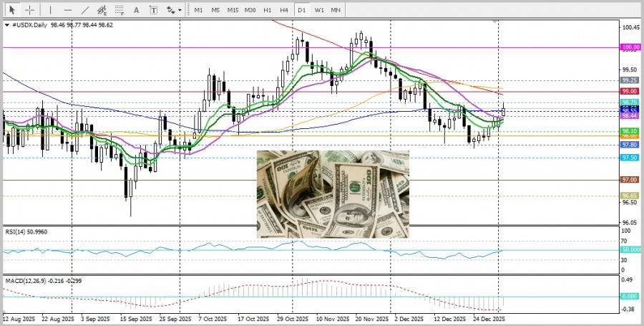Select the cursor arrow tool

12,9
